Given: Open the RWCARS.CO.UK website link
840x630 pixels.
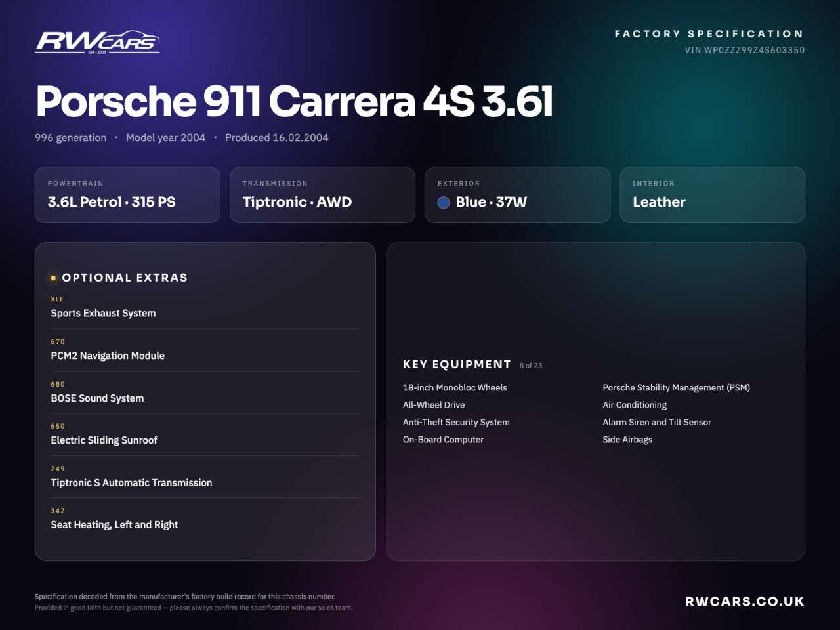Looking at the screenshot, I should [x=745, y=601].
